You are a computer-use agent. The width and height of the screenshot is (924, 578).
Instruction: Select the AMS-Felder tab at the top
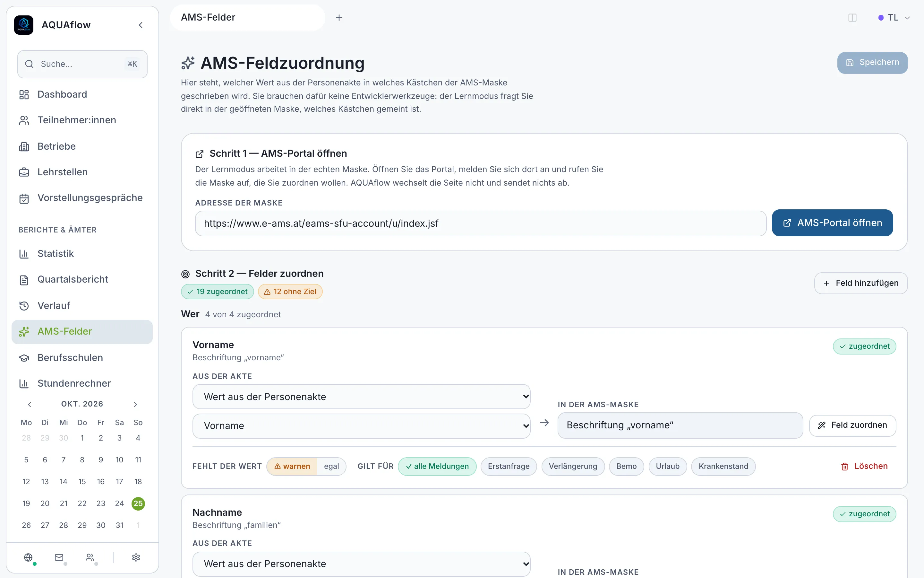tap(247, 18)
